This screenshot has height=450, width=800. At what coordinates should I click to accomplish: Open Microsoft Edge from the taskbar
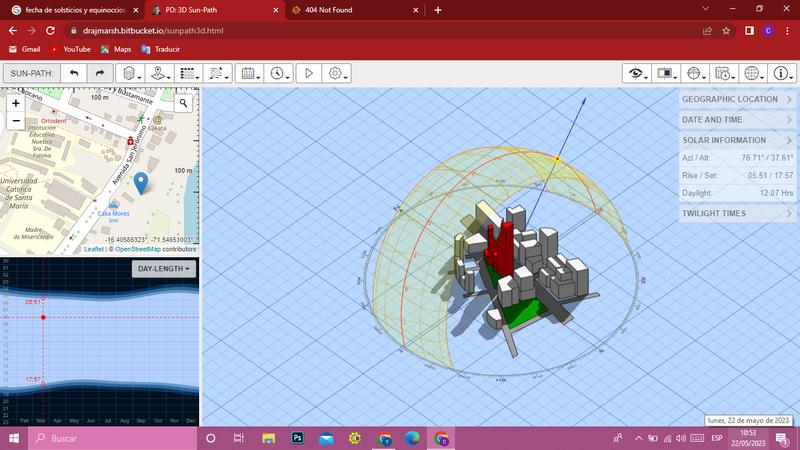[x=412, y=438]
